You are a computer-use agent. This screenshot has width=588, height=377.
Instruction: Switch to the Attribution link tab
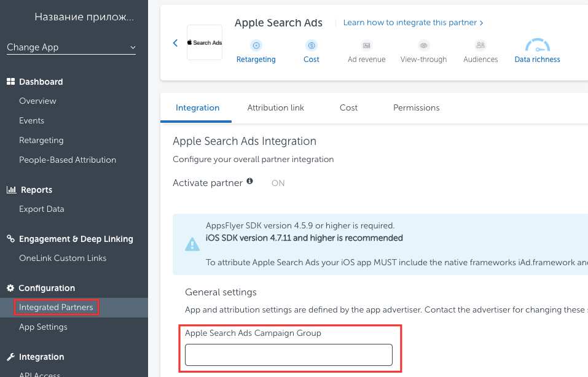click(x=275, y=107)
